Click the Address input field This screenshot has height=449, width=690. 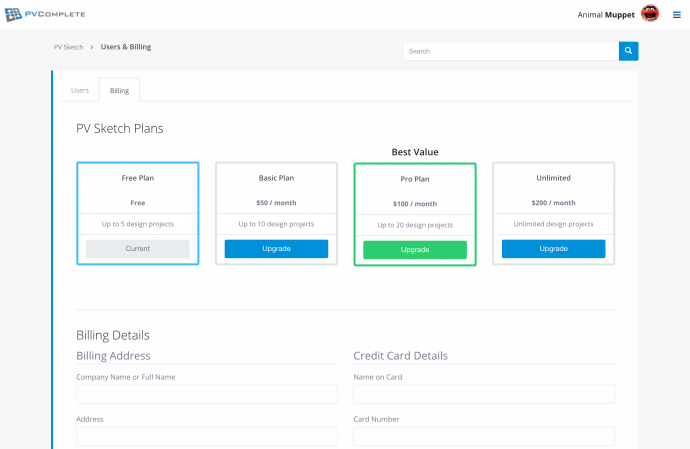tap(207, 436)
